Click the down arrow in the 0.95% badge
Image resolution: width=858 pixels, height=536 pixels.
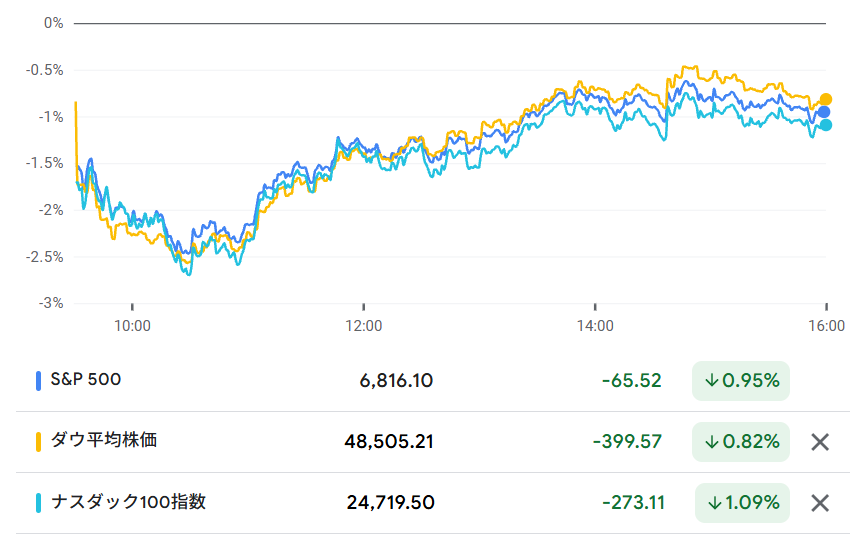[712, 381]
